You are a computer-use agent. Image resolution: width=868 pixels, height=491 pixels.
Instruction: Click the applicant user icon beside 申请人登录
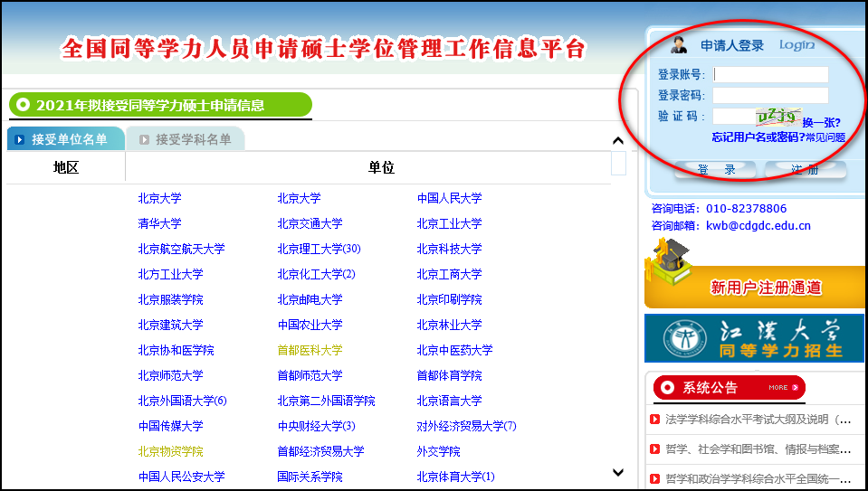[x=678, y=45]
